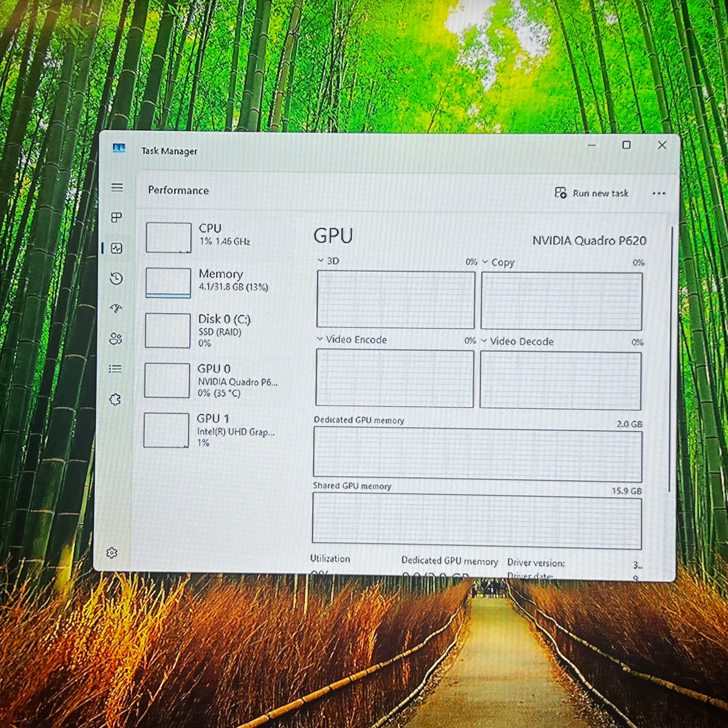
Task: Open the App history page icon
Action: (116, 278)
